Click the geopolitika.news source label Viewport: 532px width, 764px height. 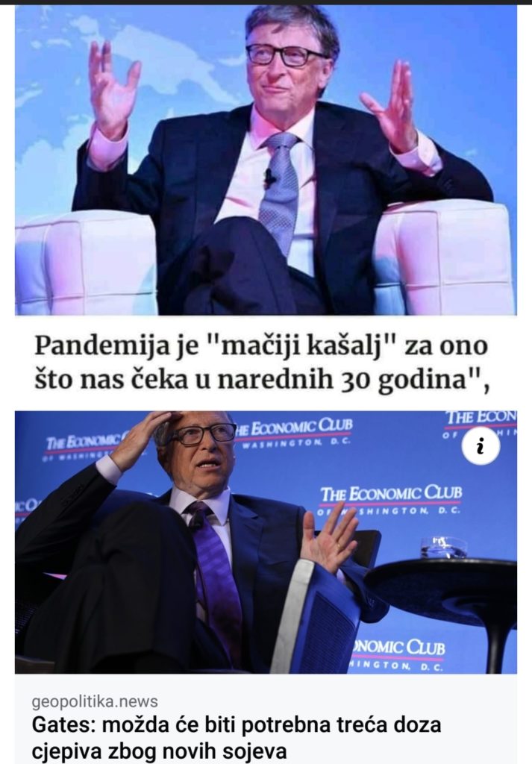click(95, 701)
